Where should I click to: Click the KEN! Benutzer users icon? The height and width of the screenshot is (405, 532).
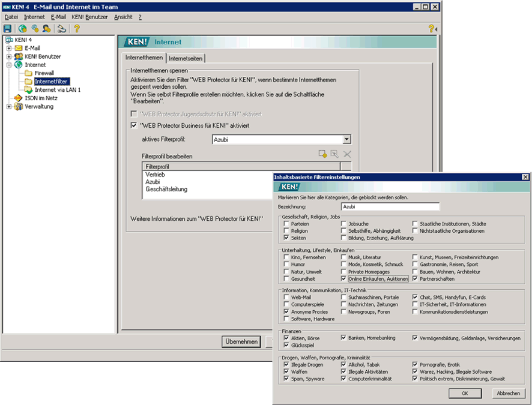[x=19, y=56]
